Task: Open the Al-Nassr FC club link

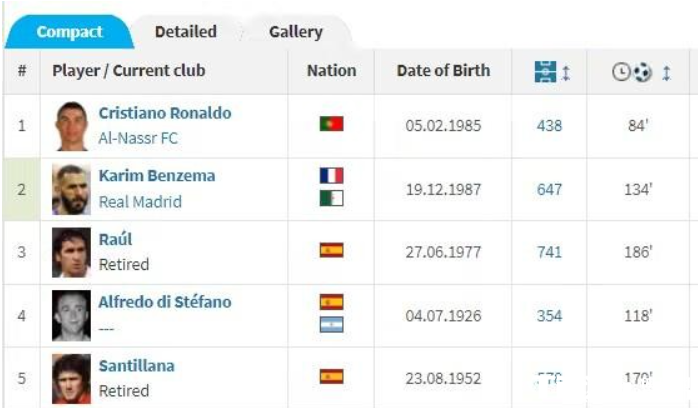Action: [138, 138]
